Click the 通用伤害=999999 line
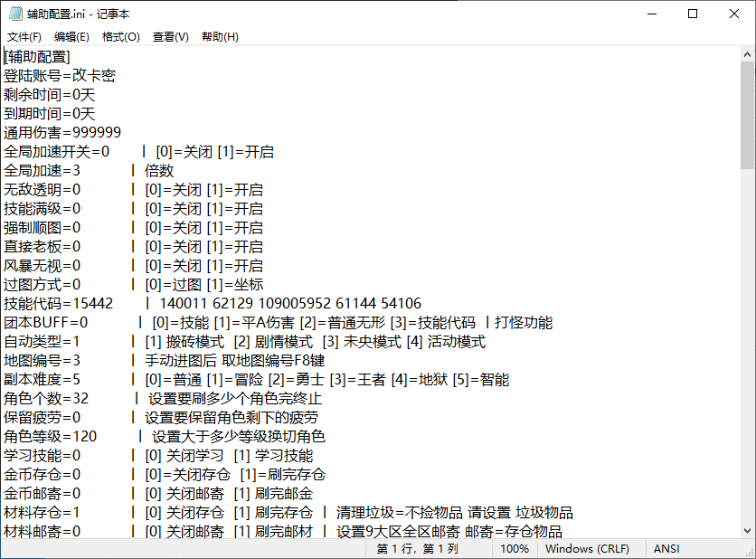The width and height of the screenshot is (756, 559). [x=68, y=132]
